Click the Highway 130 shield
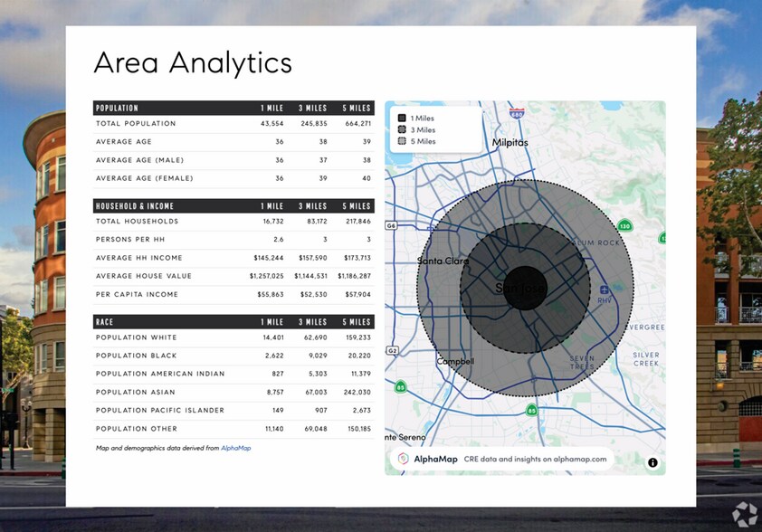Screen dimensions: 762x532 [x=624, y=225]
